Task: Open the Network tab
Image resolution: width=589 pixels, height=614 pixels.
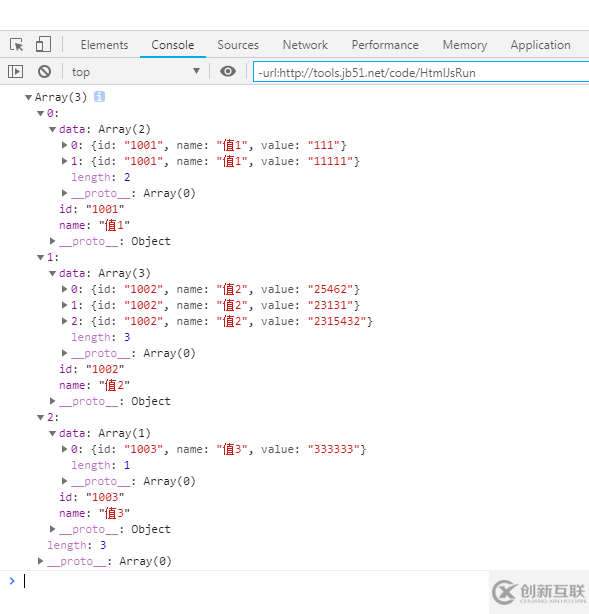Action: click(305, 45)
